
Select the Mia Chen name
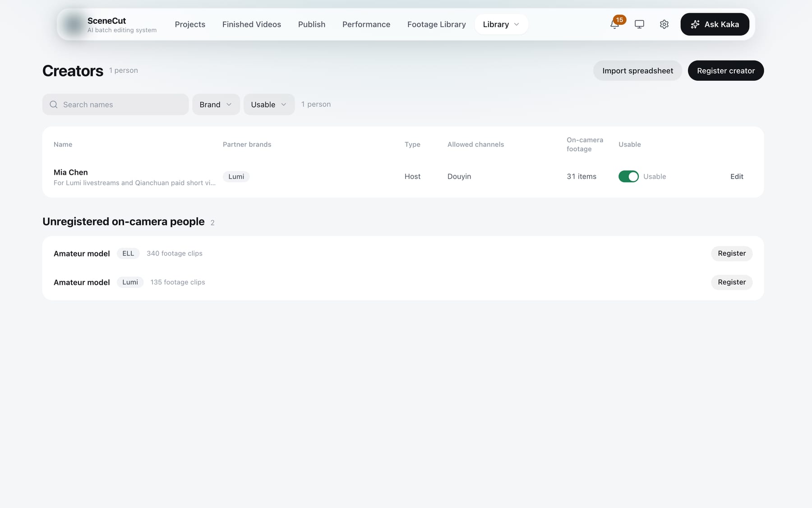point(70,172)
